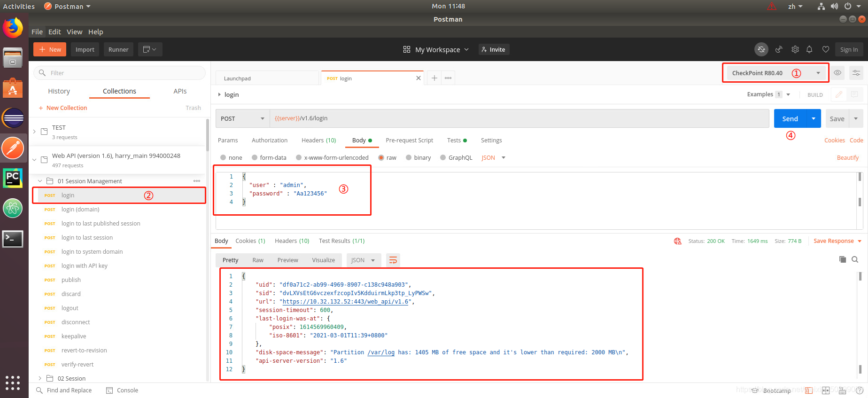This screenshot has width=868, height=398.
Task: Open the Send button dropdown arrow
Action: pyautogui.click(x=814, y=118)
